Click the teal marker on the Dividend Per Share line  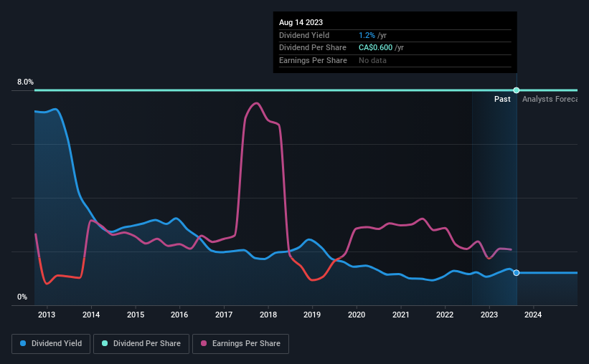click(517, 90)
